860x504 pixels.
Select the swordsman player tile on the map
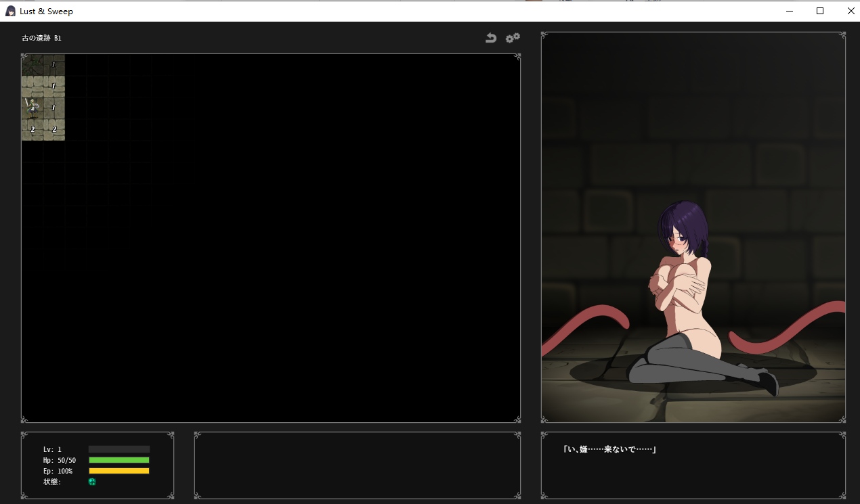click(33, 108)
